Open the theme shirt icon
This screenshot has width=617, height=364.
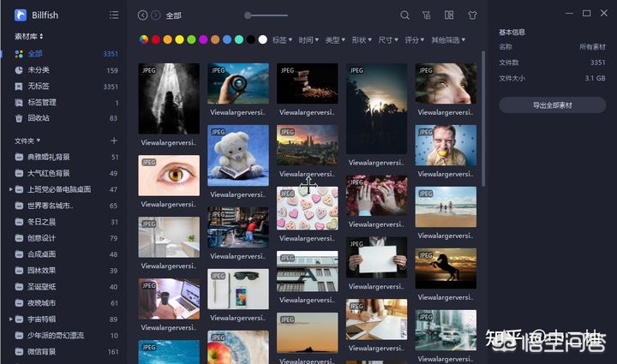(x=472, y=15)
